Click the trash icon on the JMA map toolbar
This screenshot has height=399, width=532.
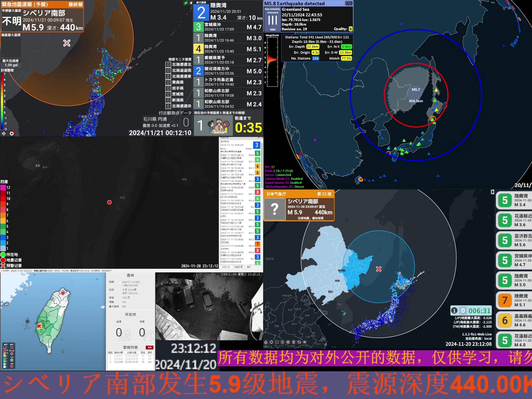coord(293,342)
